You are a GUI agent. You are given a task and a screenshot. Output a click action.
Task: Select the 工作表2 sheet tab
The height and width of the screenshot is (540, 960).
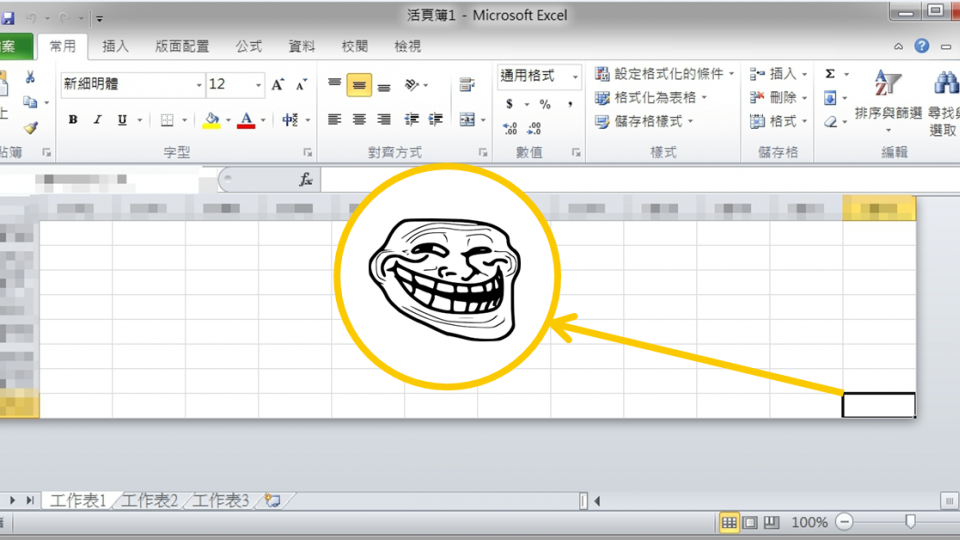(150, 500)
